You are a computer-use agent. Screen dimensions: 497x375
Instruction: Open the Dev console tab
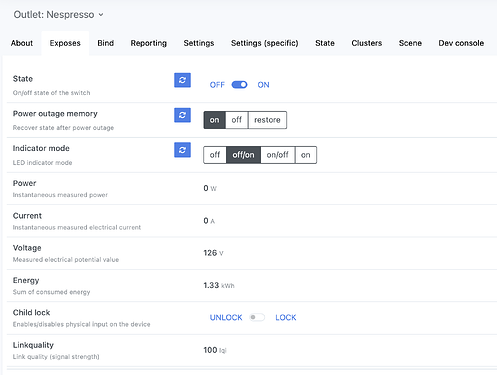461,43
